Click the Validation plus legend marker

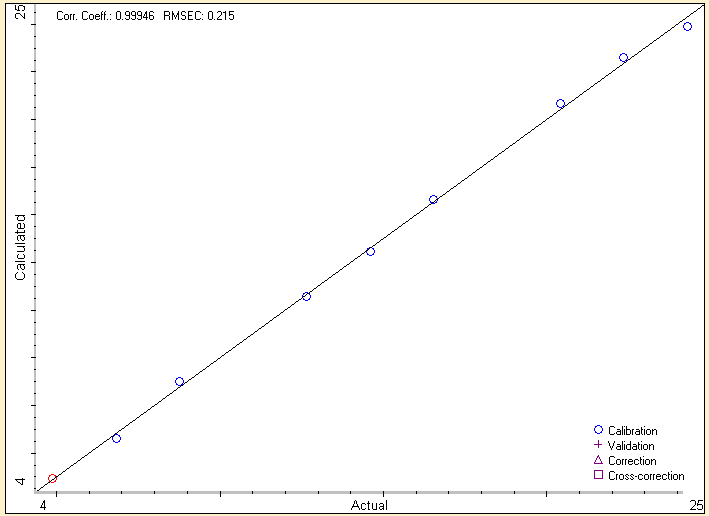[x=598, y=445]
